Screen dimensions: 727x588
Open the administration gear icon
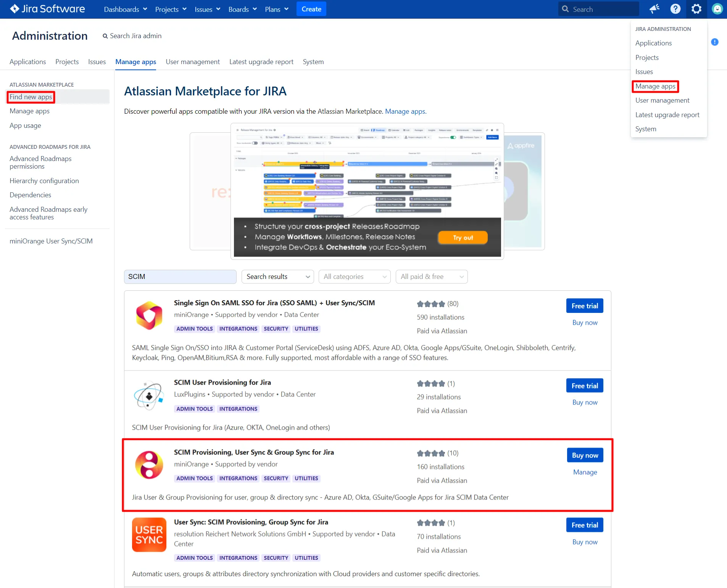point(696,9)
